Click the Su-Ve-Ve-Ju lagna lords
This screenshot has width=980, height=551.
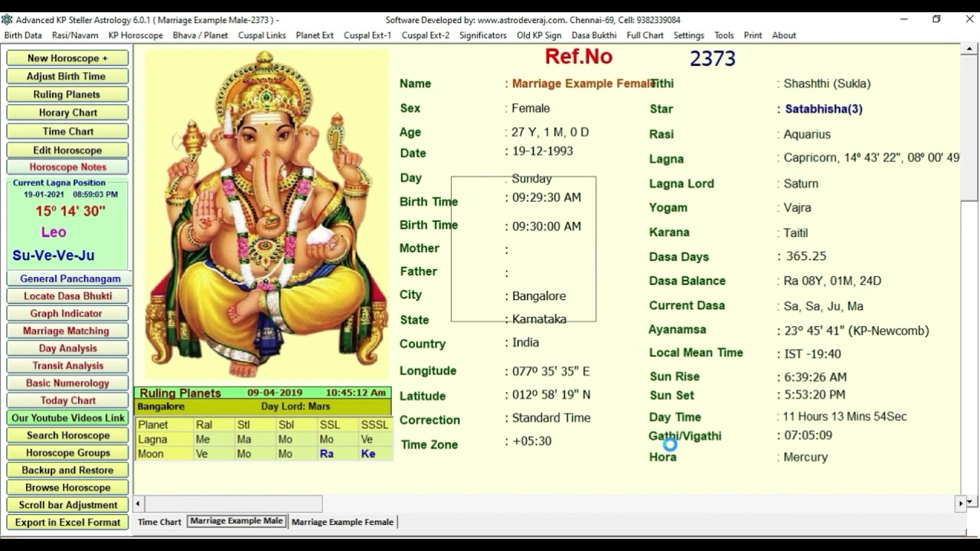[x=54, y=256]
